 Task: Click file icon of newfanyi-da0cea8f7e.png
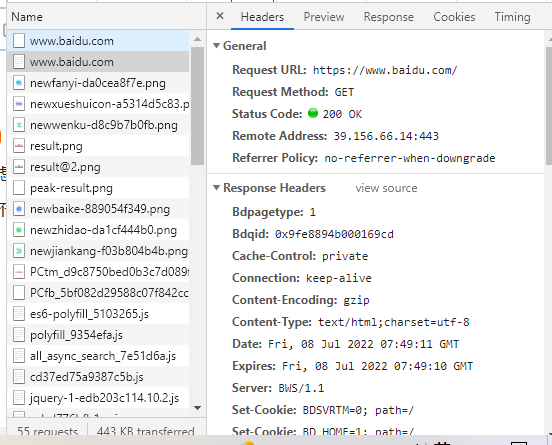[x=19, y=83]
